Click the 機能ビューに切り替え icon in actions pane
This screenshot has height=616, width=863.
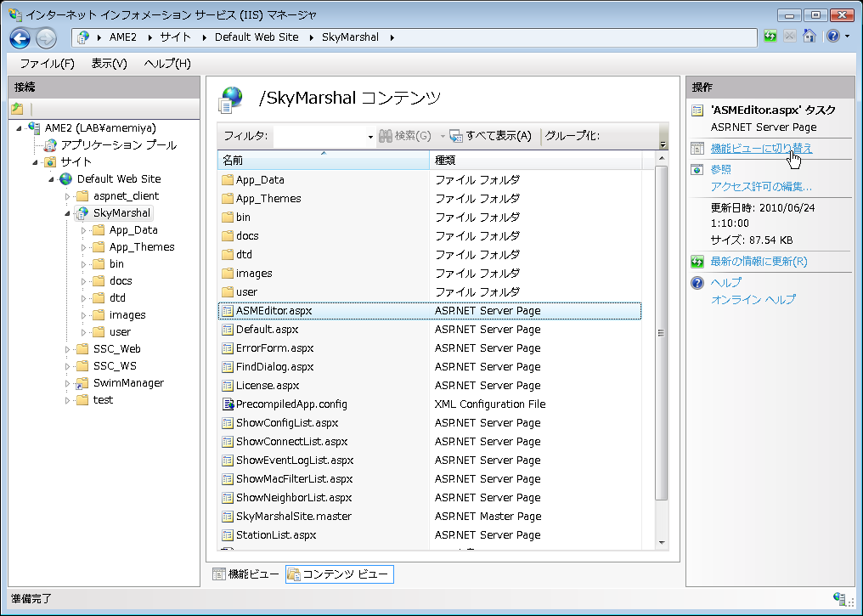point(697,148)
